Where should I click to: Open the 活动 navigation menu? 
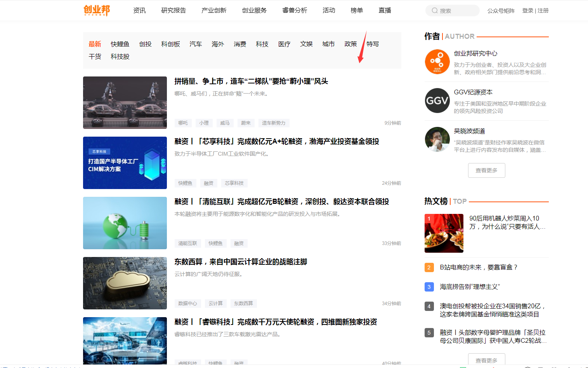tap(329, 10)
